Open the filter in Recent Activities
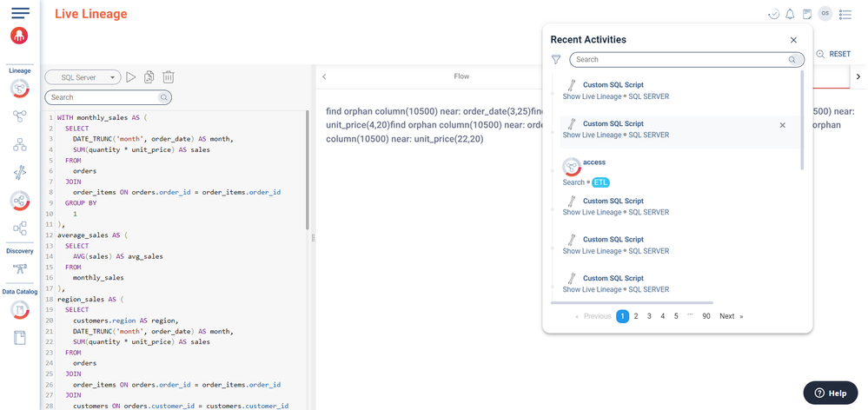Image resolution: width=868 pixels, height=410 pixels. point(556,60)
